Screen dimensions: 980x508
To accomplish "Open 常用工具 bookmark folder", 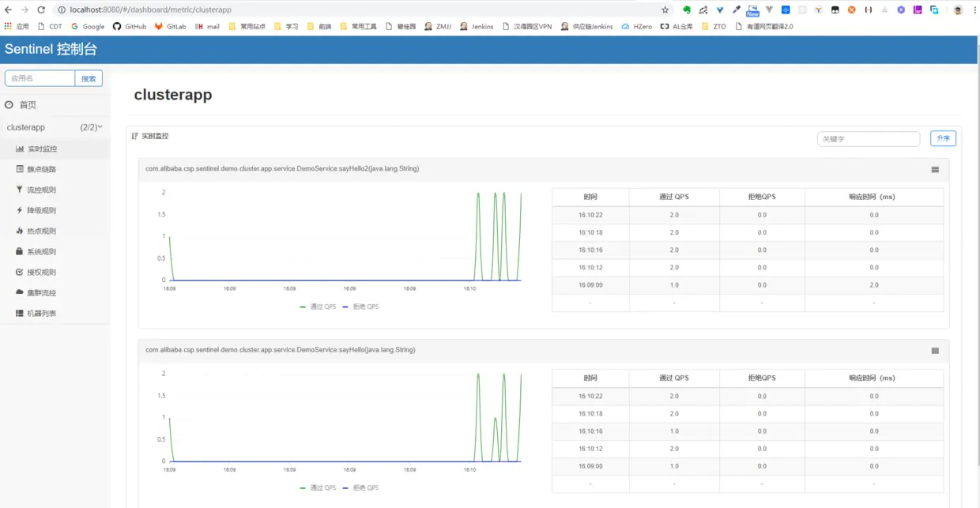I will click(x=358, y=26).
